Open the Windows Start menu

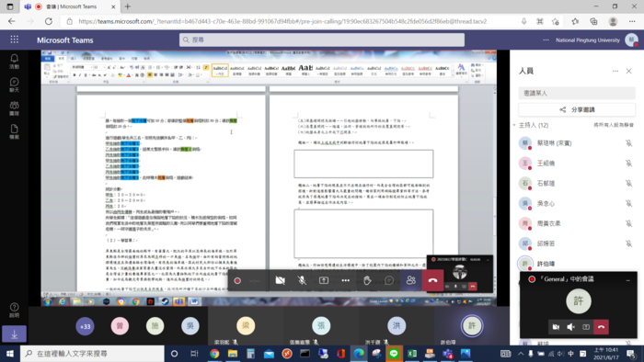coord(10,354)
